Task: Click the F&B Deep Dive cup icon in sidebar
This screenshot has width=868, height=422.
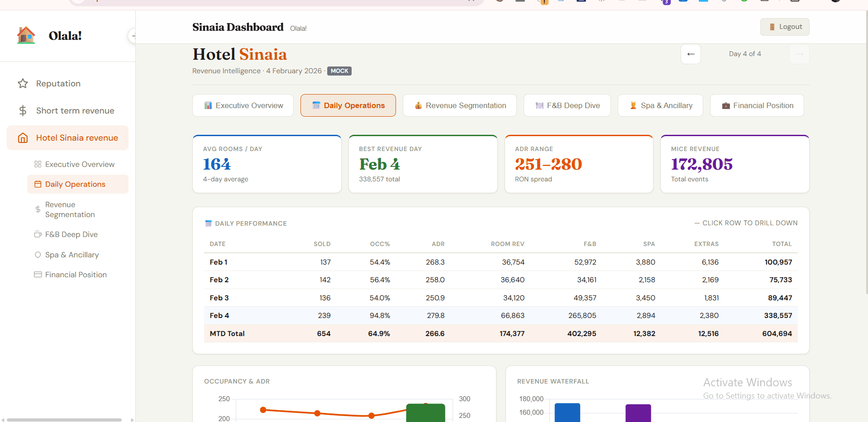Action: pos(38,234)
